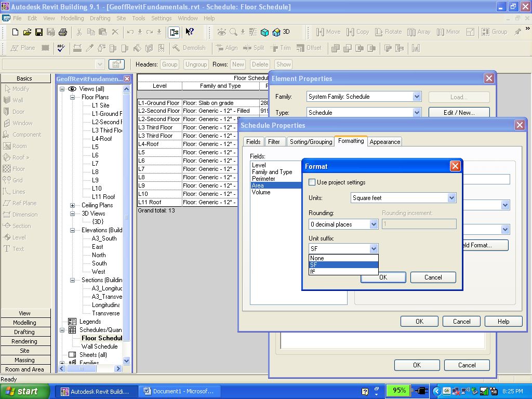The height and width of the screenshot is (399, 532).
Task: Click the What's This help cursor icon
Action: [x=189, y=32]
